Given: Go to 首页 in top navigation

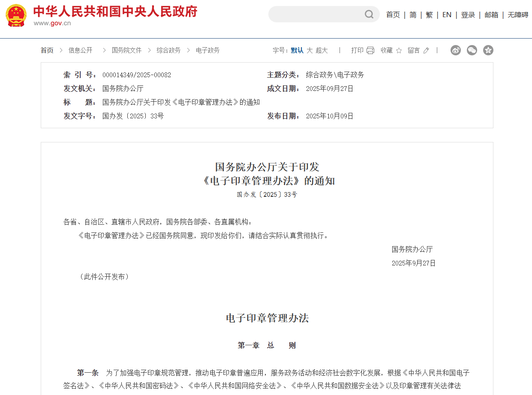Looking at the screenshot, I should (x=393, y=15).
